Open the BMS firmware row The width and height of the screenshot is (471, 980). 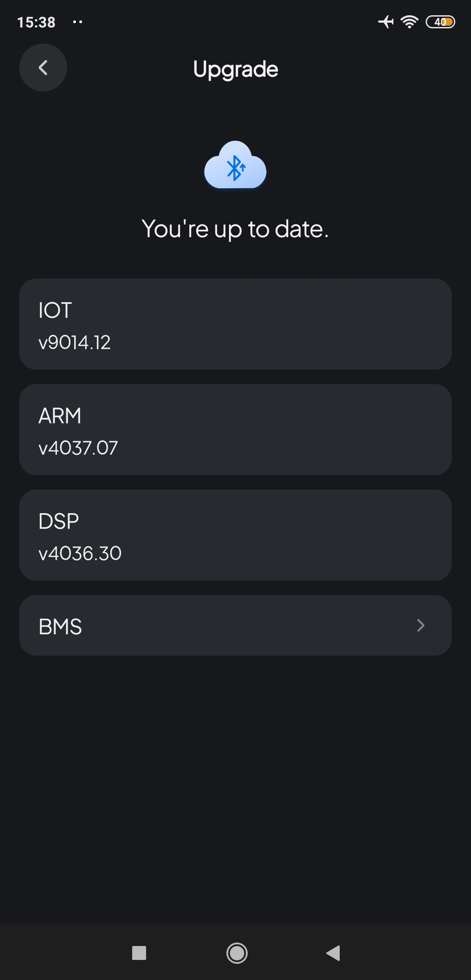point(235,626)
